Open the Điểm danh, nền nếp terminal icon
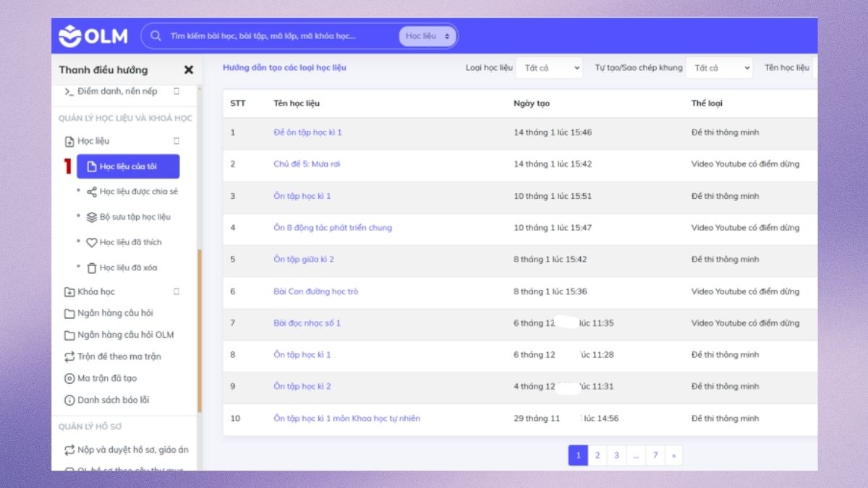This screenshot has width=868, height=488. tap(69, 92)
